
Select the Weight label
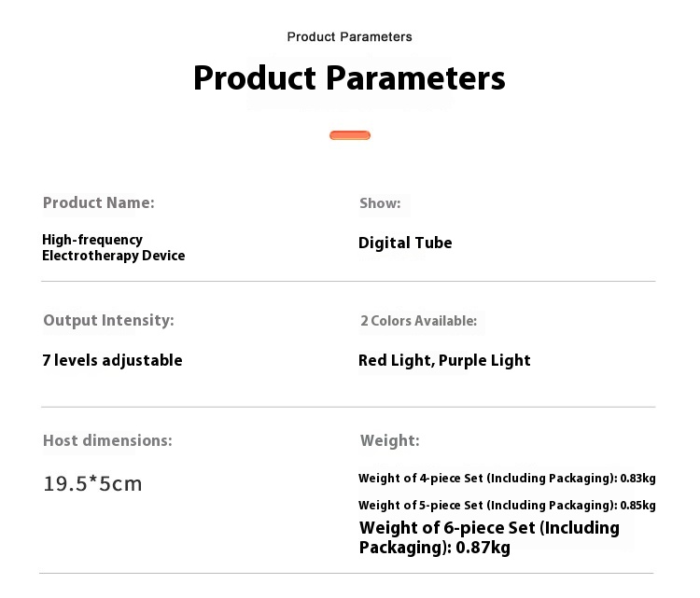click(x=390, y=440)
